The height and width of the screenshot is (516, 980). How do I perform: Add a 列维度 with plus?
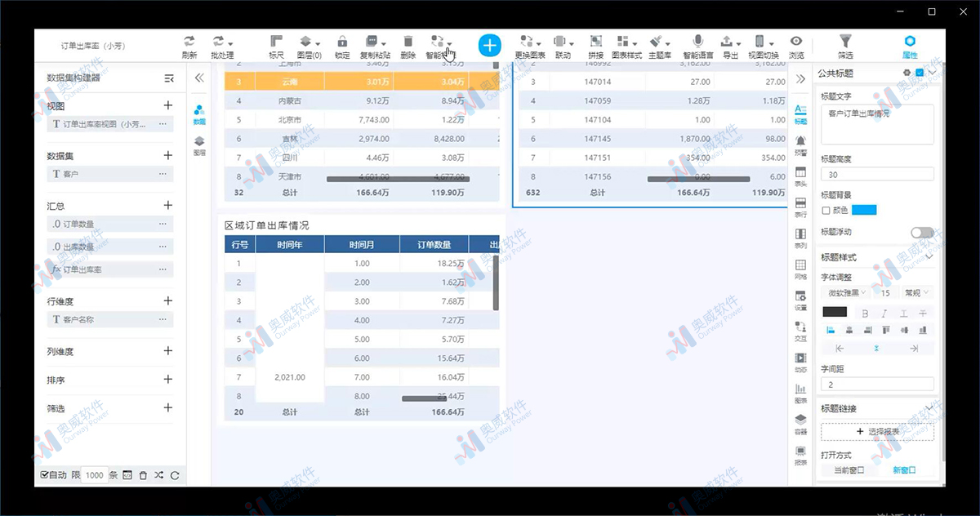point(168,351)
